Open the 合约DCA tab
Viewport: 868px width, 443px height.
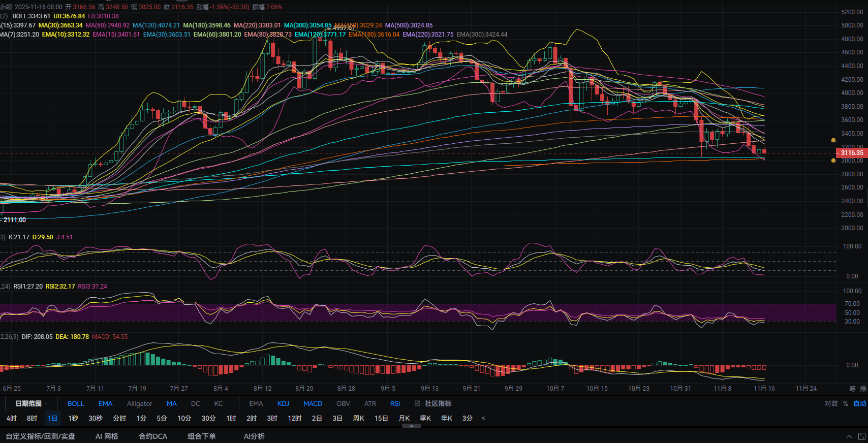click(x=153, y=436)
